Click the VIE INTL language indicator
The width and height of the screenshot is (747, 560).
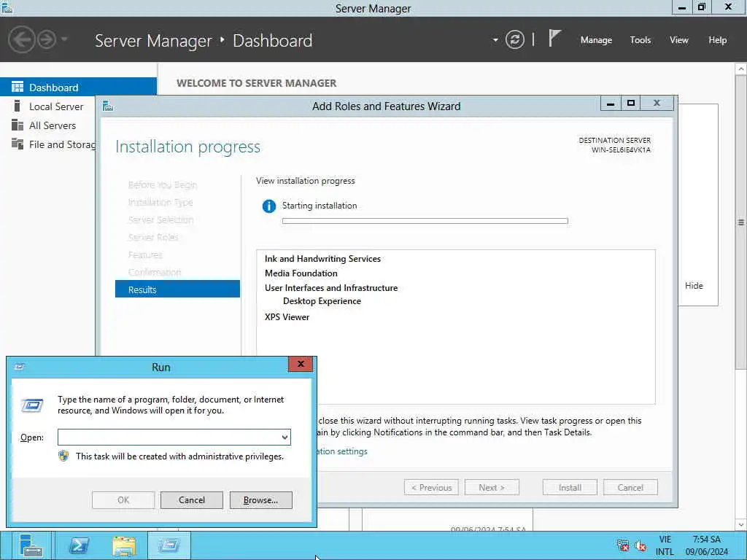pos(665,545)
